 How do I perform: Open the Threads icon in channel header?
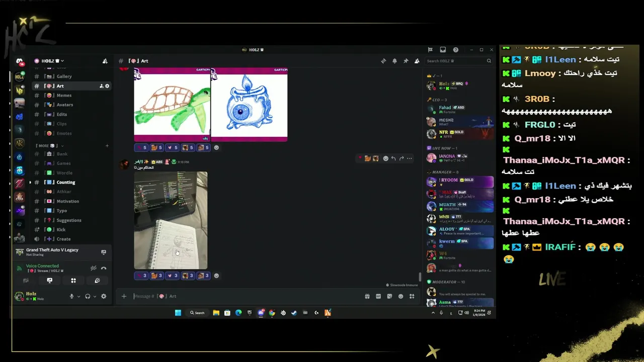click(x=383, y=61)
